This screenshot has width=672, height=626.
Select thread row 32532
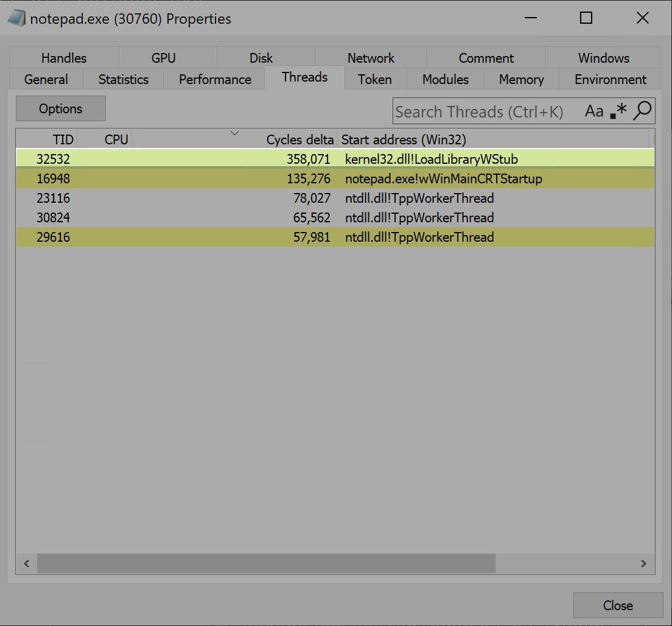click(335, 159)
